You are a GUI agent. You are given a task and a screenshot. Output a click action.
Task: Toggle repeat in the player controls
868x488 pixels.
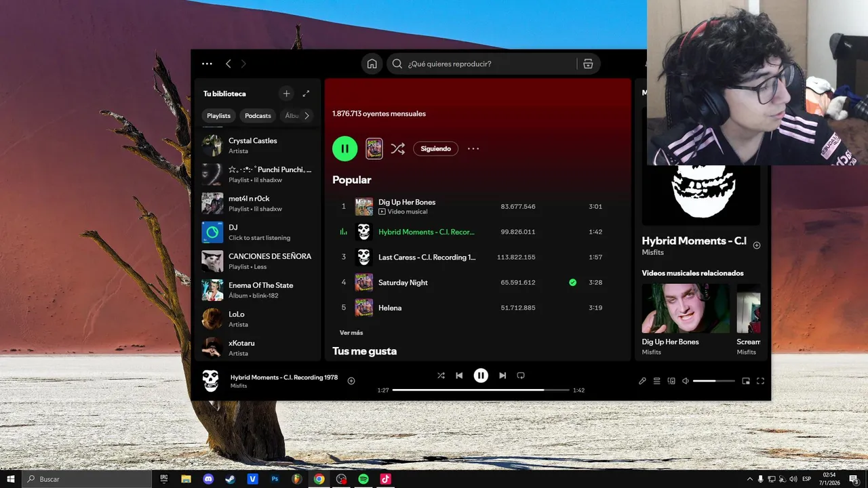click(x=521, y=375)
